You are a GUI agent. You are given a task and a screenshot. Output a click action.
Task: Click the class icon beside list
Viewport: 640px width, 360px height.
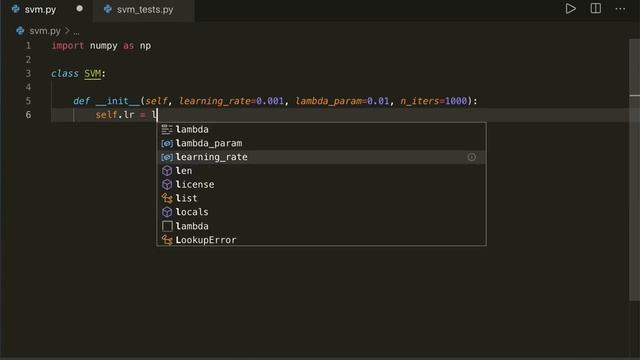(167, 198)
